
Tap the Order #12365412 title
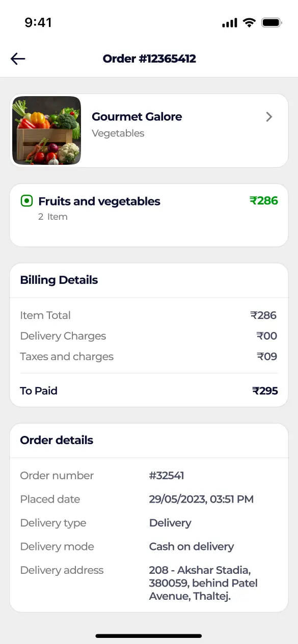149,58
